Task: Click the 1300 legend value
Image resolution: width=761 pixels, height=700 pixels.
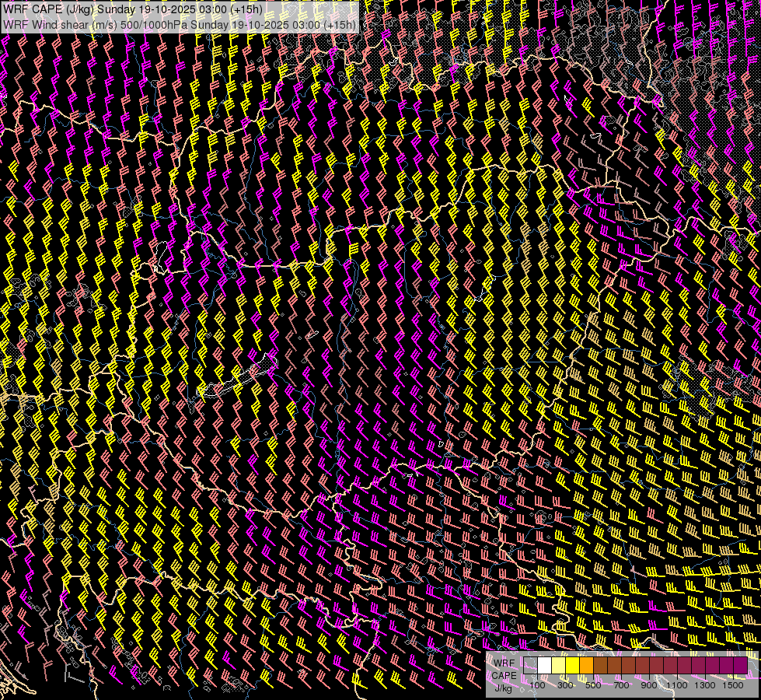Action: (x=705, y=685)
